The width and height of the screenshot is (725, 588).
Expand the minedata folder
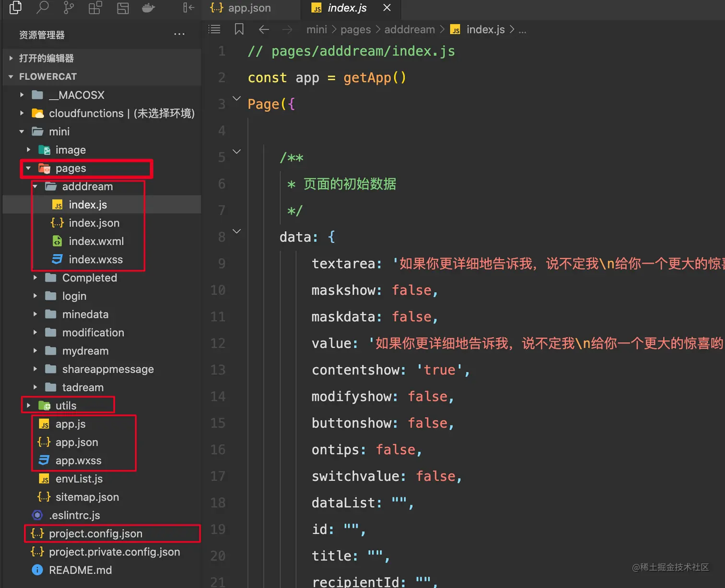[x=102, y=314]
